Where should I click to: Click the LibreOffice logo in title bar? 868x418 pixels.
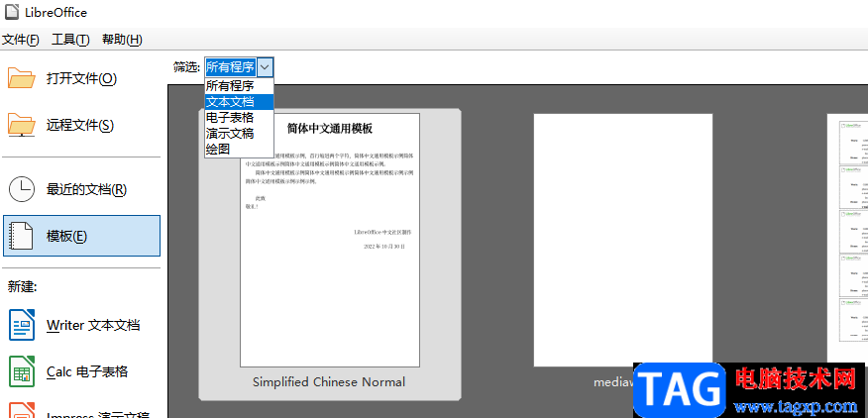[11, 12]
